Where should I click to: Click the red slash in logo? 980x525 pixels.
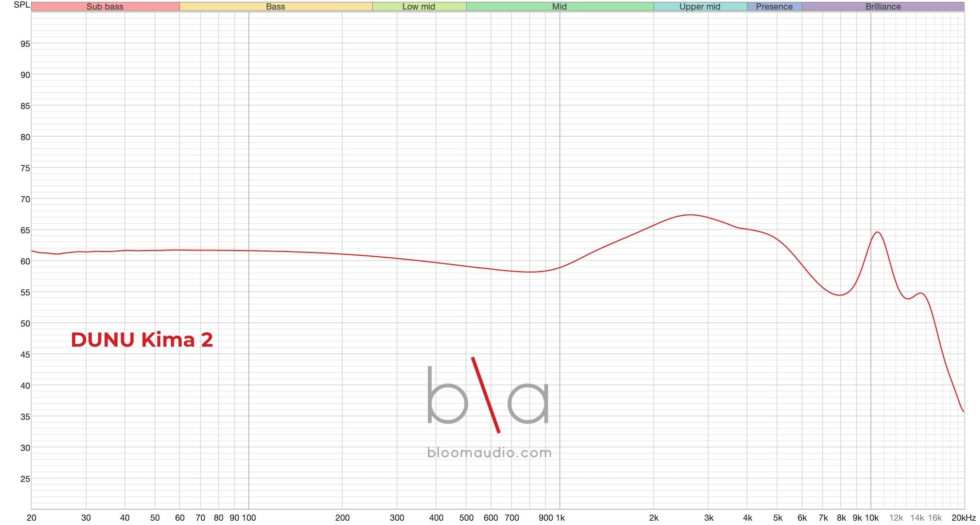point(486,395)
